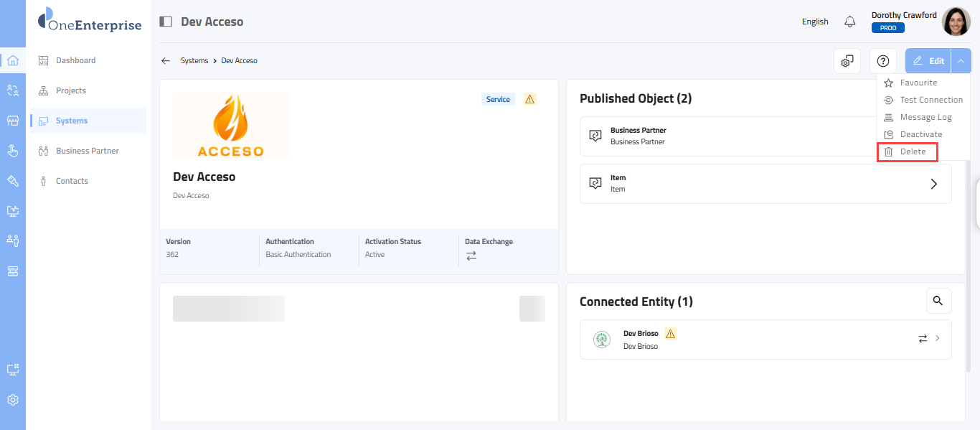Screen dimensions: 980x430
Task: Choose Test Connection menu option
Action: 930,100
